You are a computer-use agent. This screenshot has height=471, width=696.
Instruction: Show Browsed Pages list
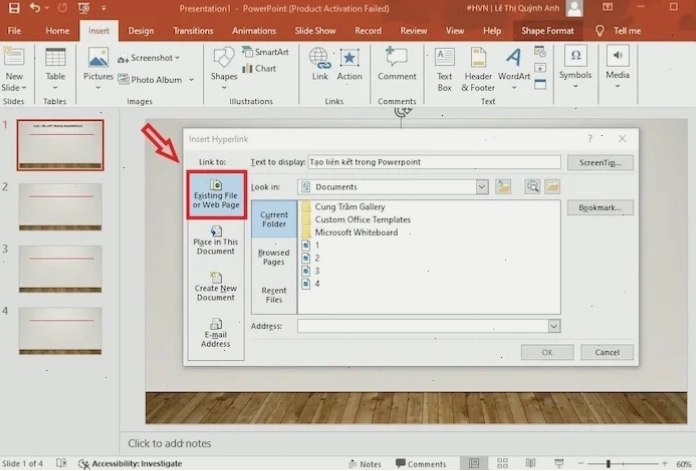274,257
